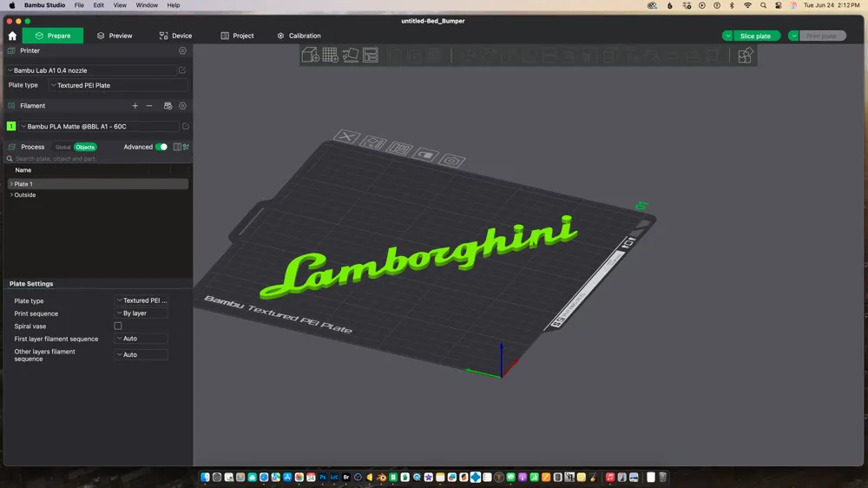Click the plate remove X icon
Image resolution: width=868 pixels, height=488 pixels.
pos(347,136)
